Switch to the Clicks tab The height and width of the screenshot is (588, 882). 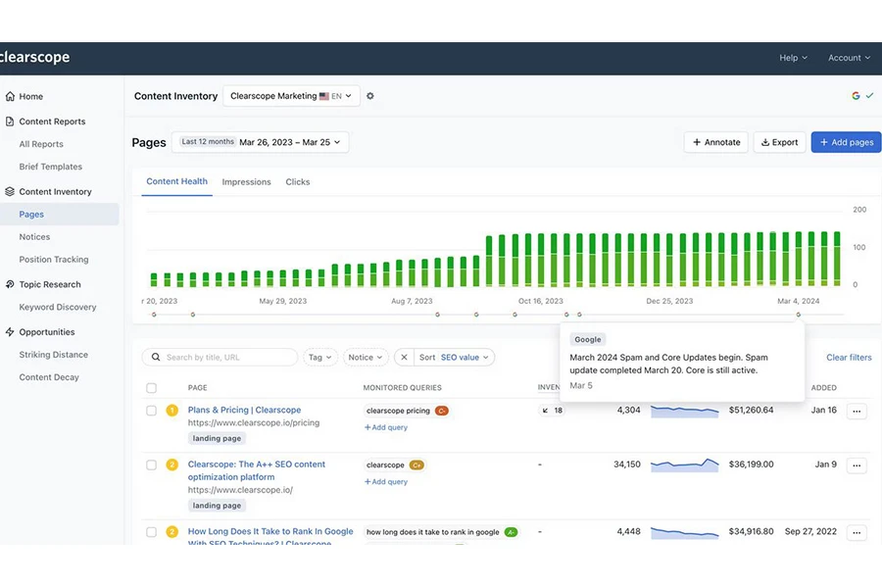tap(298, 181)
